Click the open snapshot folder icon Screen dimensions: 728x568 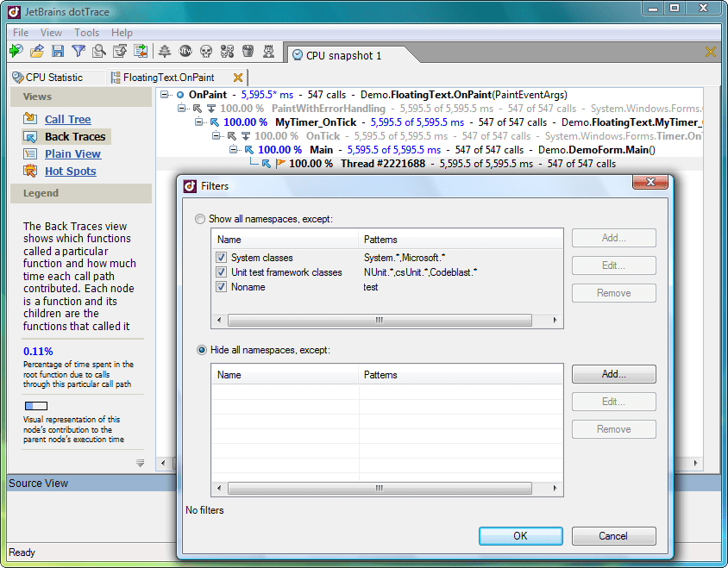click(x=37, y=52)
